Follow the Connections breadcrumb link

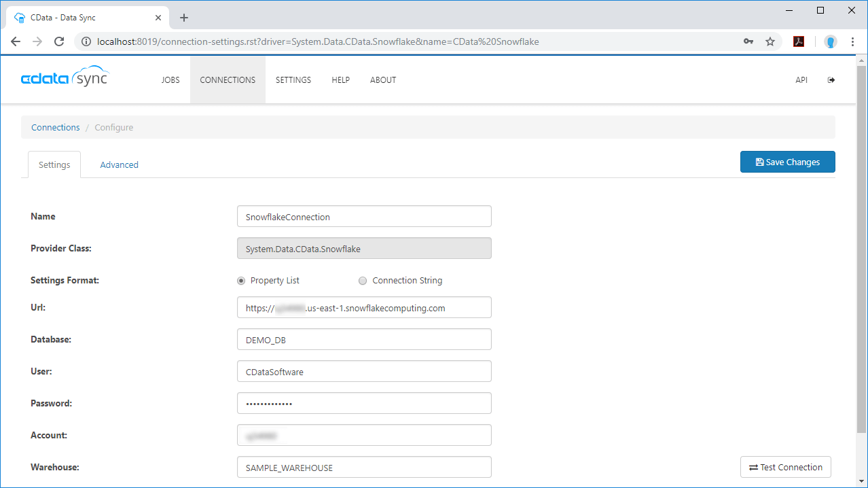coord(56,128)
